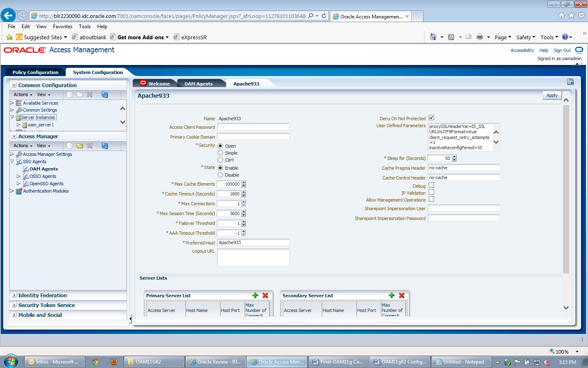Open the browser Favorites star icon

571,15
